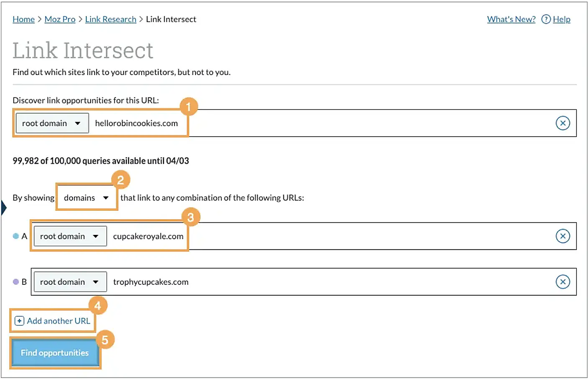
Task: Click the Add another URL link
Action: (x=58, y=321)
